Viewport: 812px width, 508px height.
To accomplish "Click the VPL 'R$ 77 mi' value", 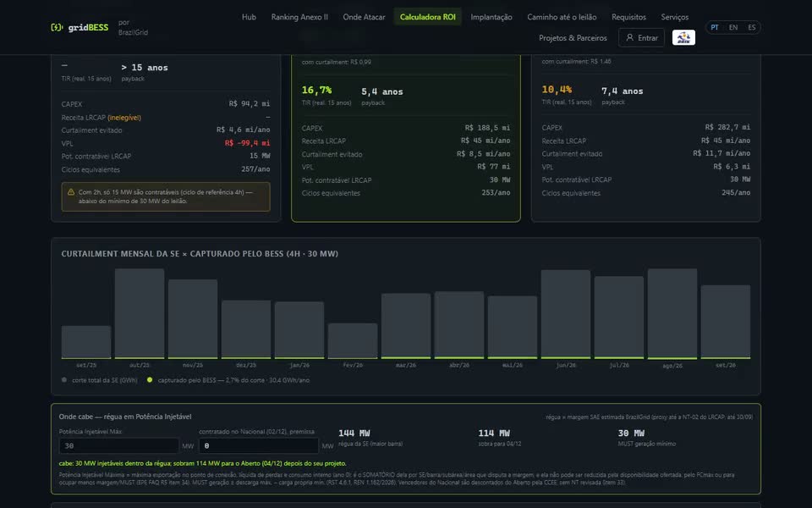I will (x=493, y=167).
